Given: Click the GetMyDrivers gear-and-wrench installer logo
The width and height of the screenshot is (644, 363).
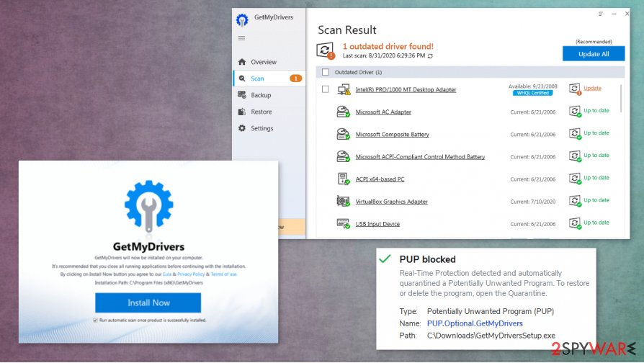Looking at the screenshot, I should tap(148, 206).
